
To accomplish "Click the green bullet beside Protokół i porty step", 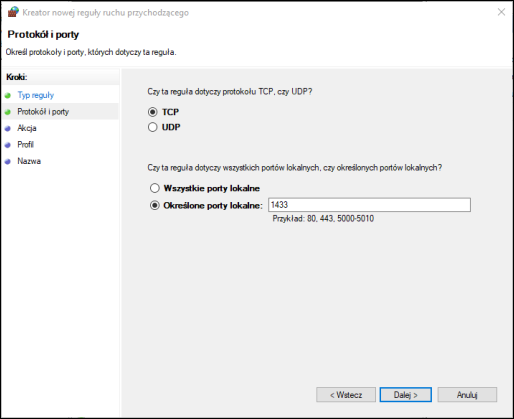I will 8,112.
